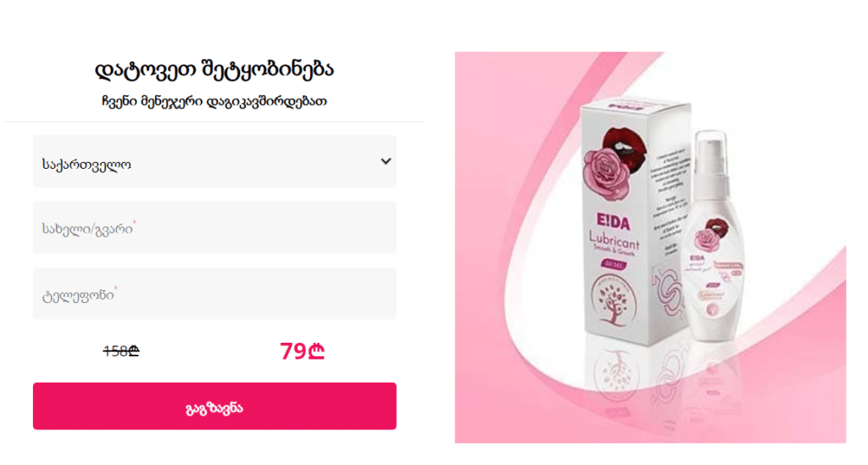Click the pink გაგზავნა submit button

(x=214, y=406)
